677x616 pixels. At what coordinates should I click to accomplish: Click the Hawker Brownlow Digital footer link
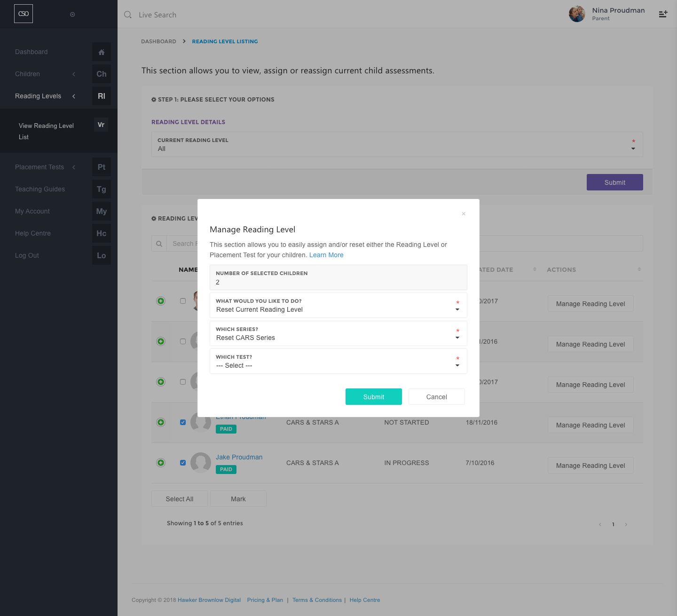pyautogui.click(x=209, y=600)
